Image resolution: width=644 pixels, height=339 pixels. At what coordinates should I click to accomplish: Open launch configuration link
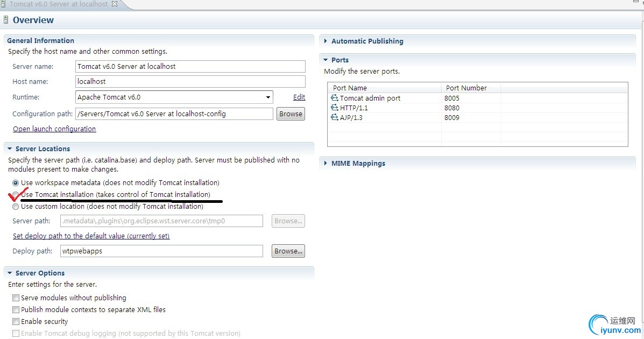pyautogui.click(x=54, y=129)
